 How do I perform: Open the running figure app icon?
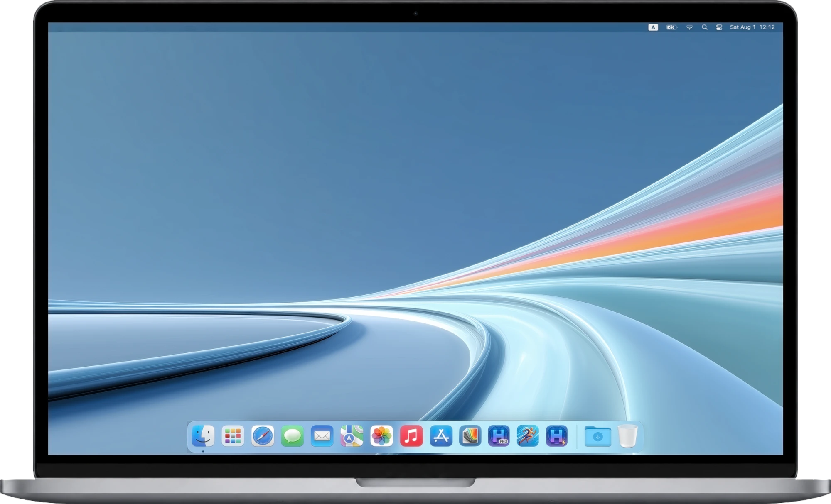[528, 435]
